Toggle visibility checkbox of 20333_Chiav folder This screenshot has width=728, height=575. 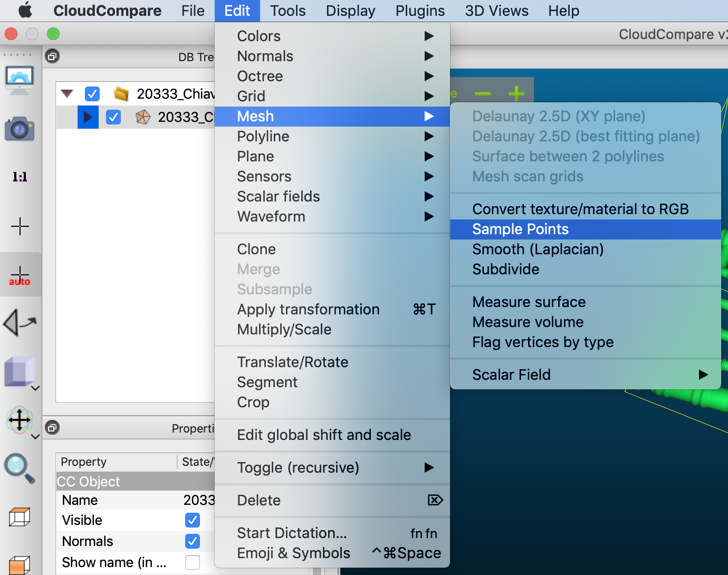[x=92, y=94]
